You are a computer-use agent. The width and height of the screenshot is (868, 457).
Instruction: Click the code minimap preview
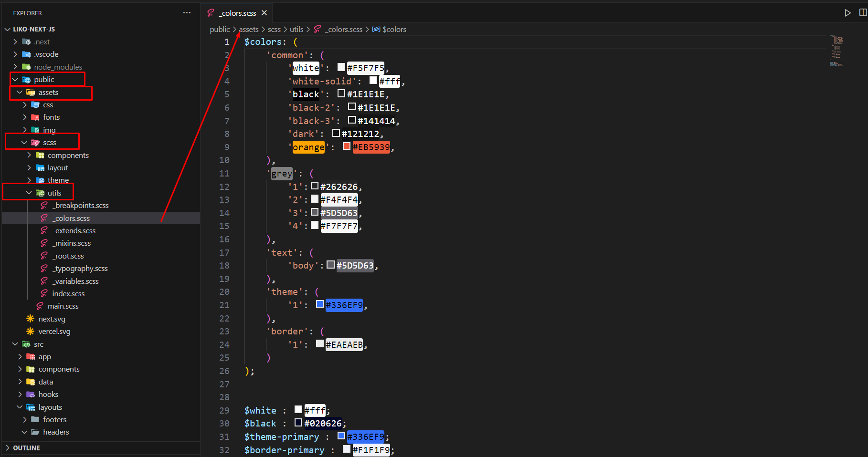coord(836,51)
